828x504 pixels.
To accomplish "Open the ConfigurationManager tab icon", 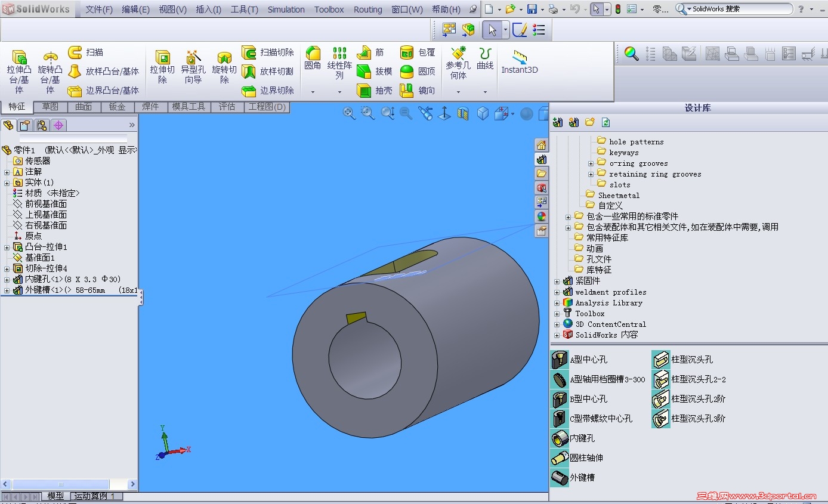I will tap(41, 125).
